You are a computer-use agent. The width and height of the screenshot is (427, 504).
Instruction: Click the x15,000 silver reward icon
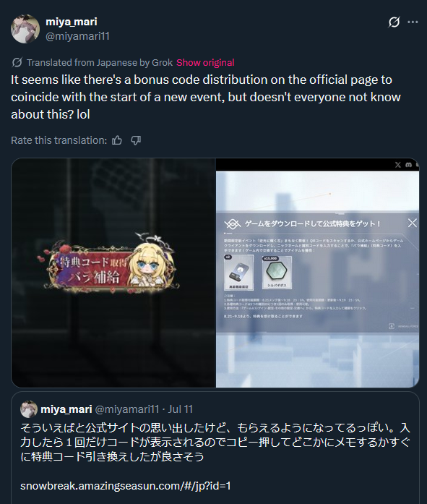(x=277, y=273)
